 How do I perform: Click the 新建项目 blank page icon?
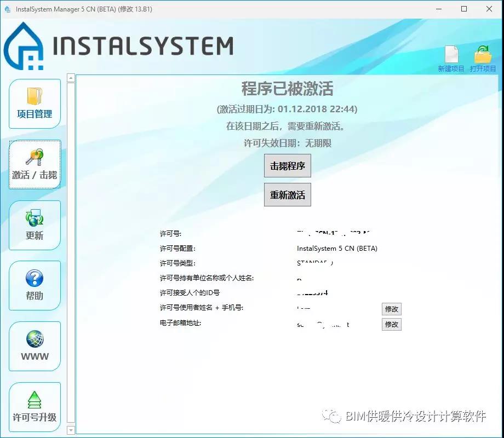[451, 54]
